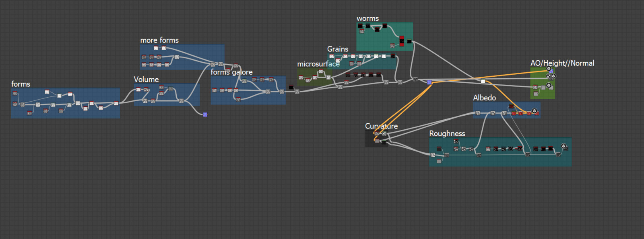644x239 pixels.
Task: Select gray noise node at worms frame bottom
Action: pyautogui.click(x=392, y=46)
